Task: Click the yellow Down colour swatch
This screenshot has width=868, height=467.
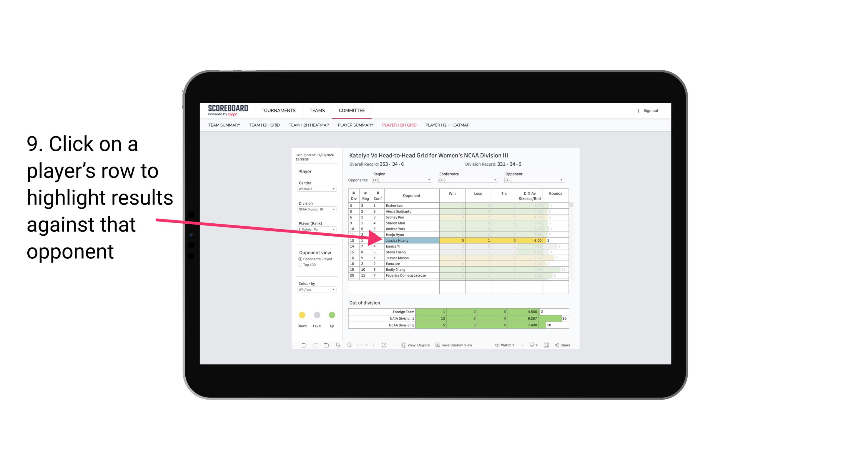Action: (x=302, y=315)
